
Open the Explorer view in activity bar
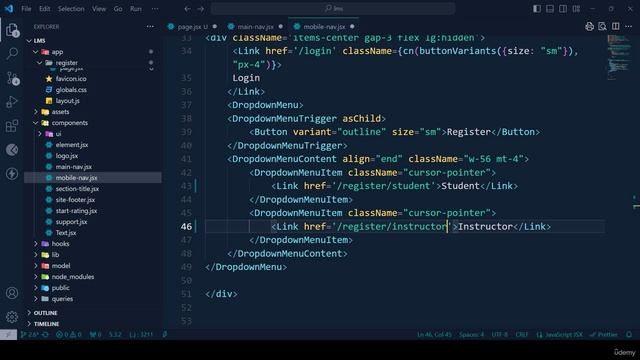[12, 30]
